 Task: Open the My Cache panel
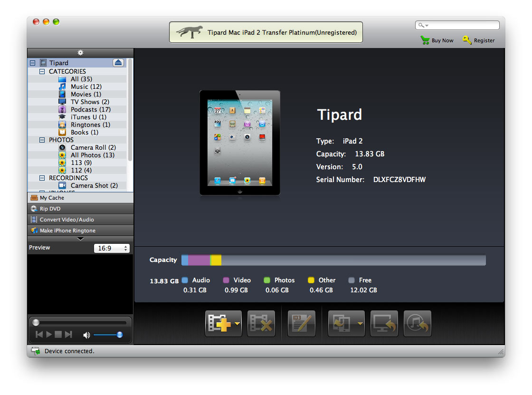(80, 198)
